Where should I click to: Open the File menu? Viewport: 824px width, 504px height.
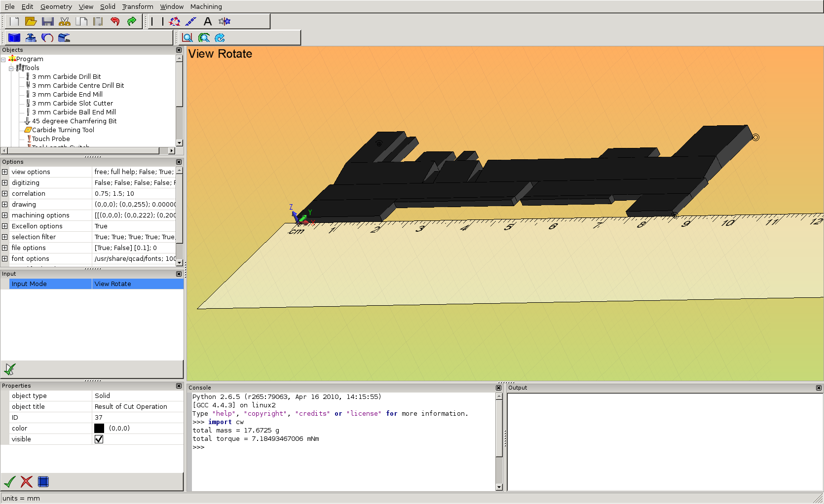pyautogui.click(x=9, y=6)
